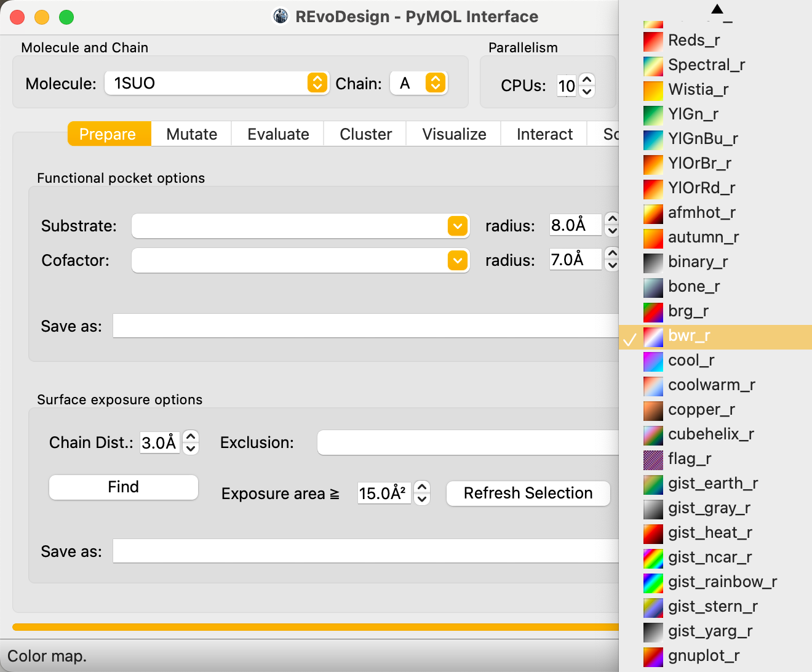Increase the Exposure area threshold
Screen dimensions: 812x672
click(422, 487)
